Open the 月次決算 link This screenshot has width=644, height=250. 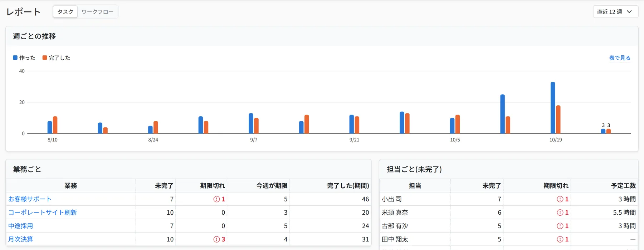[20, 239]
